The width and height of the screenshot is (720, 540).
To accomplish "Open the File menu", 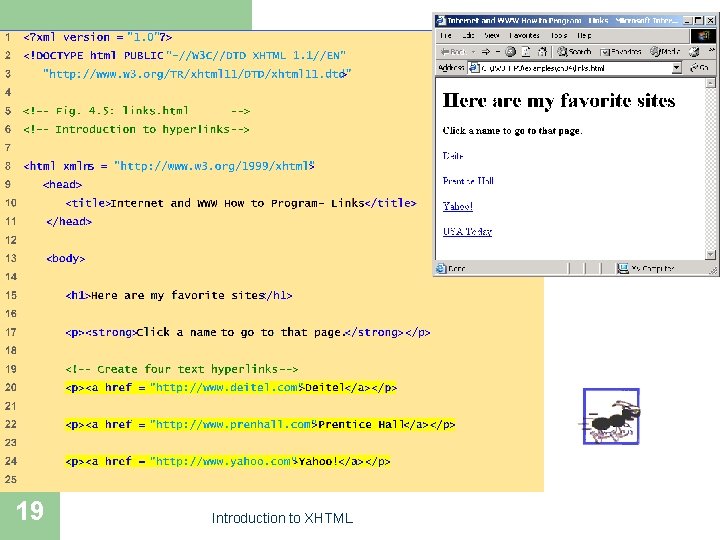I will [445, 35].
